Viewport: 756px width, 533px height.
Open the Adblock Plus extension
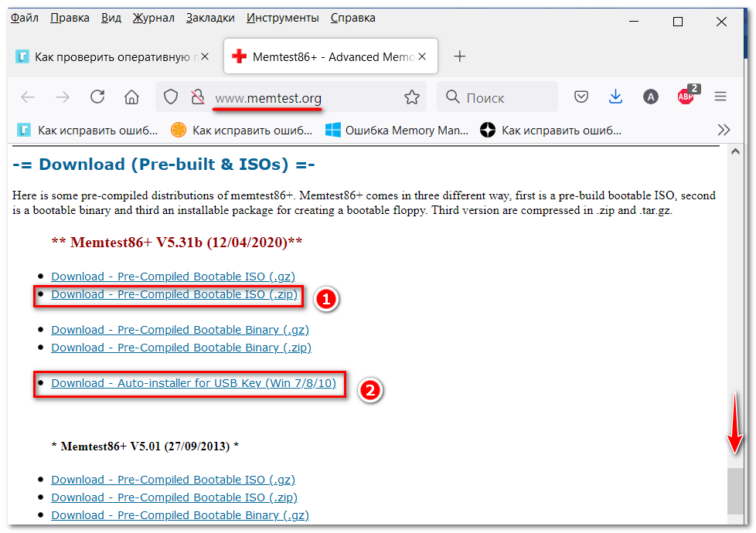pos(687,95)
